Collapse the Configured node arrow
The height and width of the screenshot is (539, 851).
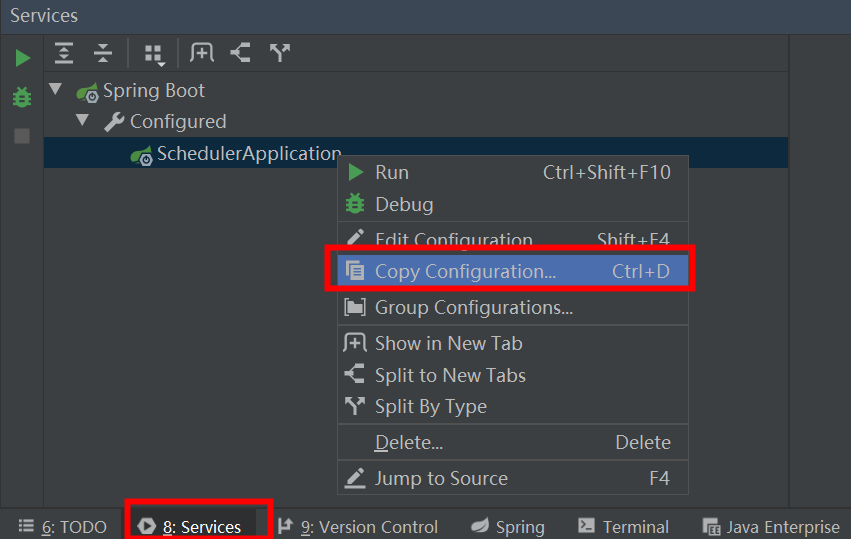(82, 120)
